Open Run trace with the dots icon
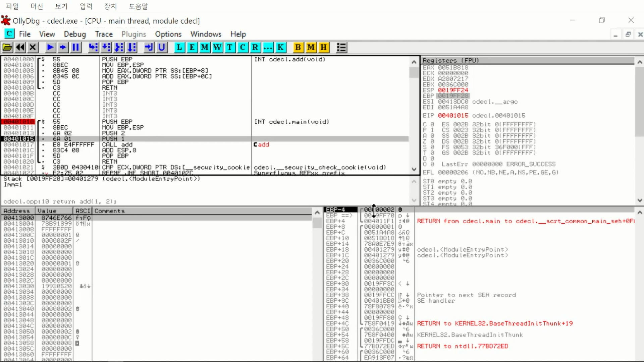 pos(268,47)
